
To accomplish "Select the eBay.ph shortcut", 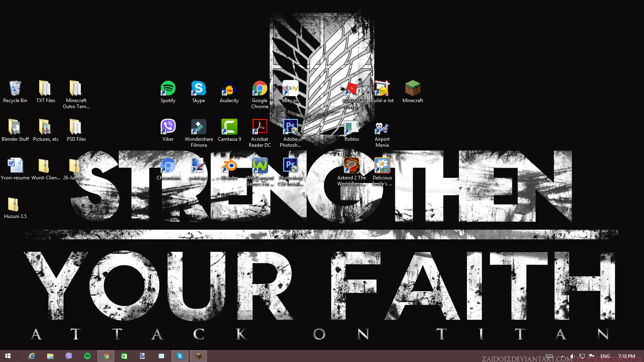I will pyautogui.click(x=290, y=92).
